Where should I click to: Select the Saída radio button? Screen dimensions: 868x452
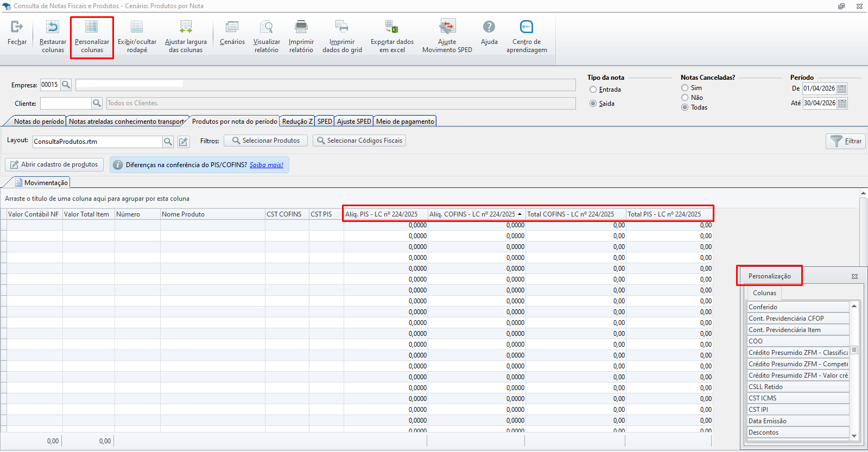click(x=593, y=104)
